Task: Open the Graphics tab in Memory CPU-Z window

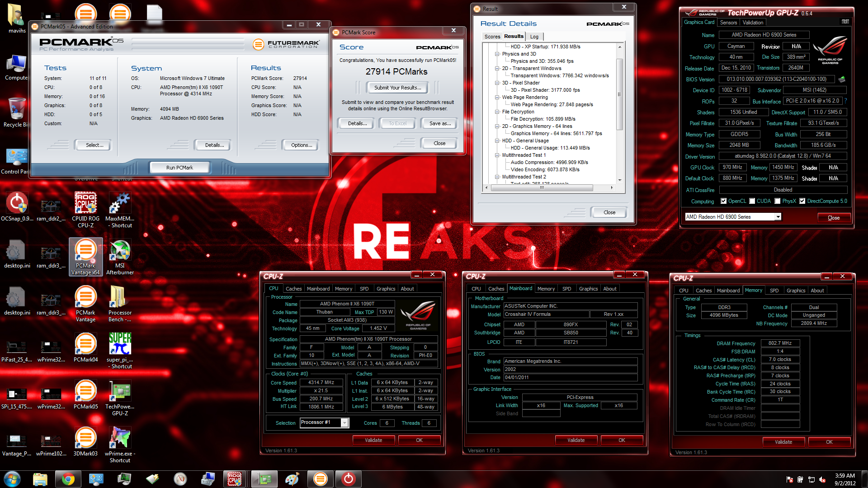Action: 796,291
